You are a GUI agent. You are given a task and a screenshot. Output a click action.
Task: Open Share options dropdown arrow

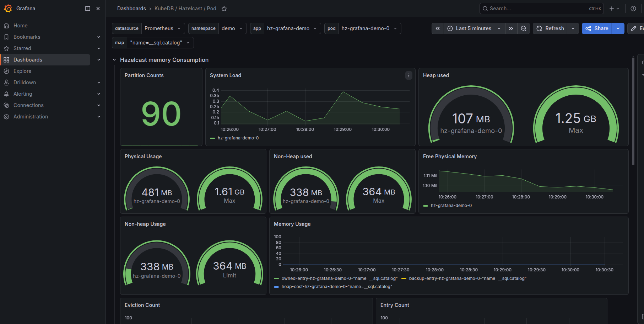pyautogui.click(x=618, y=28)
